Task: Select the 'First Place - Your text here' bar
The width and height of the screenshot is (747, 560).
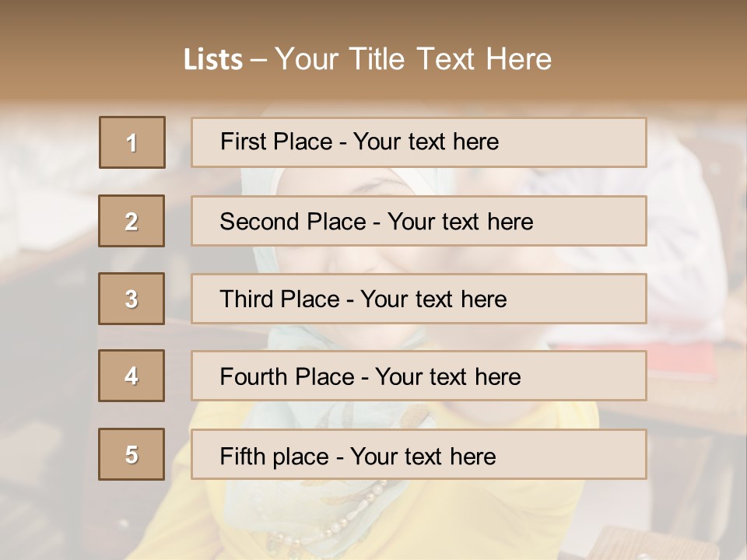Action: coord(419,142)
